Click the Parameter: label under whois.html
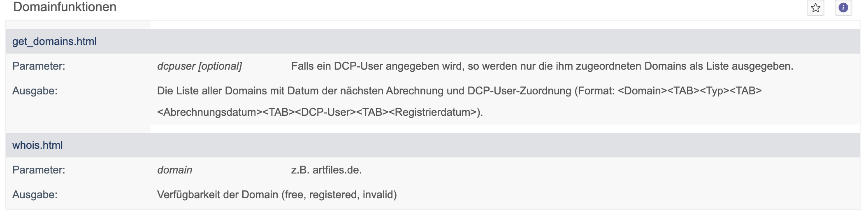 pos(39,170)
